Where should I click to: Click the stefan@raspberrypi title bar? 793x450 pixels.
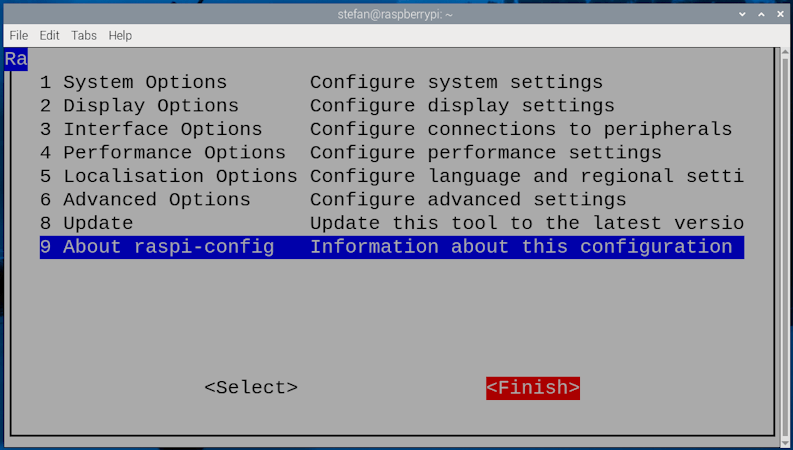395,14
